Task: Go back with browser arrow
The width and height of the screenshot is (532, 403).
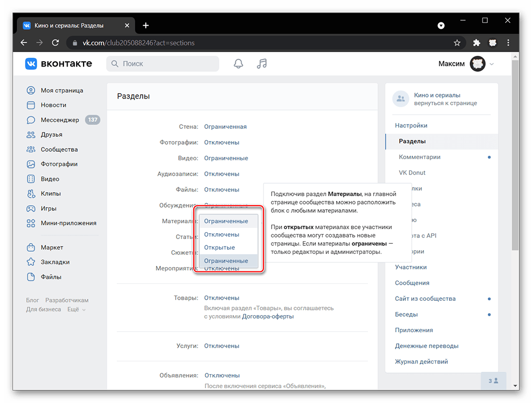Action: click(x=24, y=43)
